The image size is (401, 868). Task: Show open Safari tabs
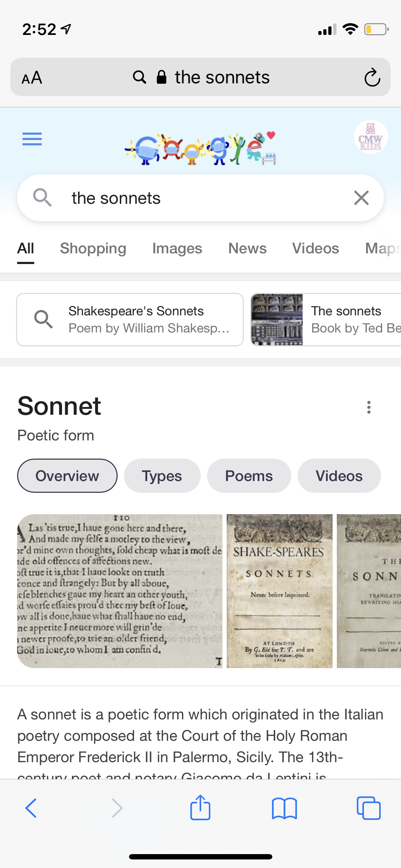[369, 808]
